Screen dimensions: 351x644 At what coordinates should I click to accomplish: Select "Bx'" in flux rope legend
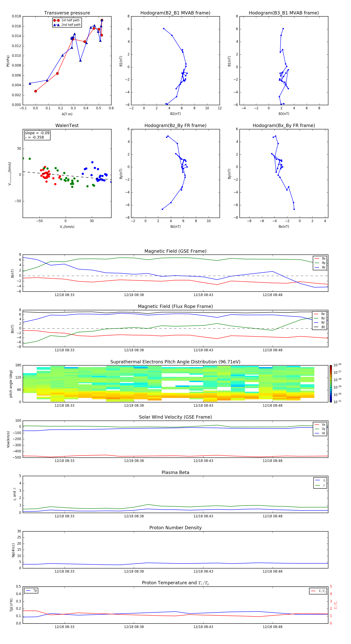click(x=320, y=314)
